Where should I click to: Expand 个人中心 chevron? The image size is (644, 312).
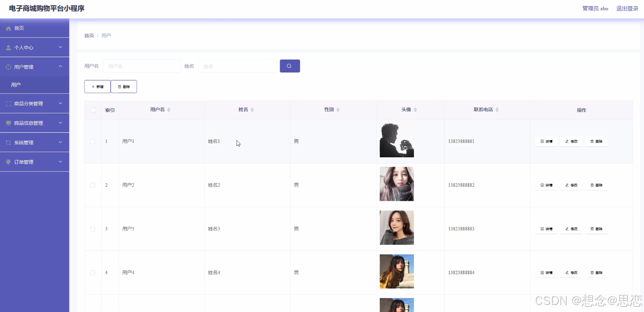coord(60,47)
